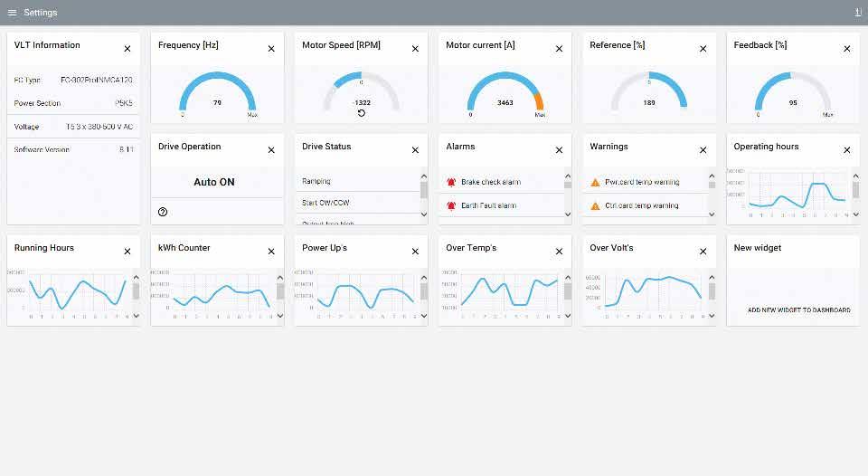The image size is (868, 476).
Task: Click the Warnings list scroll down arrow
Action: click(x=712, y=214)
